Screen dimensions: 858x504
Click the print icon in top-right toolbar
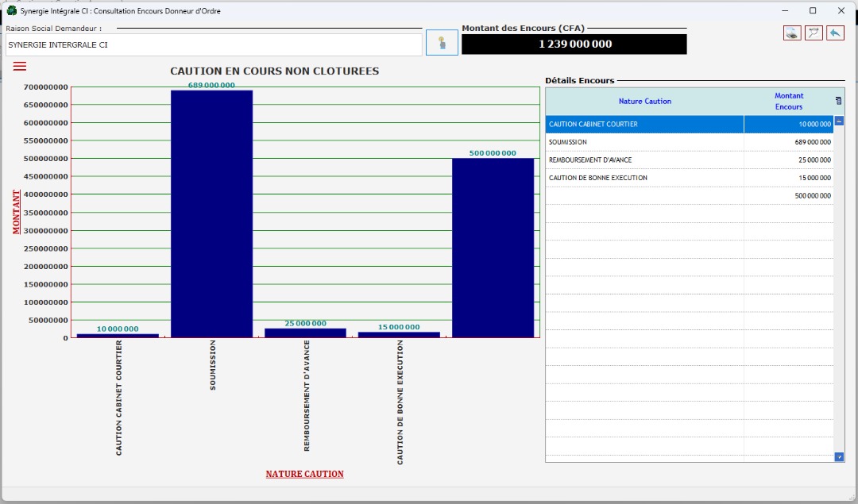(x=791, y=33)
